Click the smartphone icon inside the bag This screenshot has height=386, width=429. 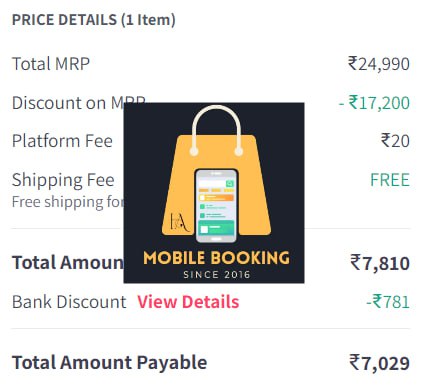pyautogui.click(x=216, y=205)
